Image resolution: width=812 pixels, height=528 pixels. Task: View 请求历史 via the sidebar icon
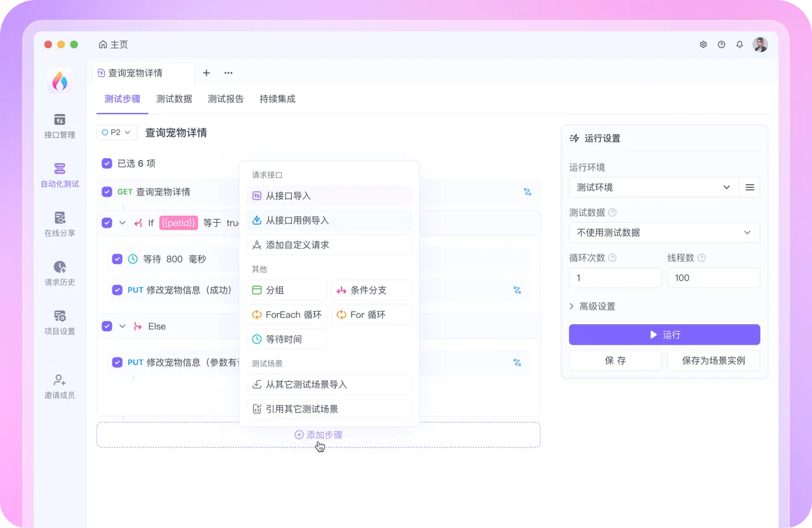pyautogui.click(x=59, y=272)
